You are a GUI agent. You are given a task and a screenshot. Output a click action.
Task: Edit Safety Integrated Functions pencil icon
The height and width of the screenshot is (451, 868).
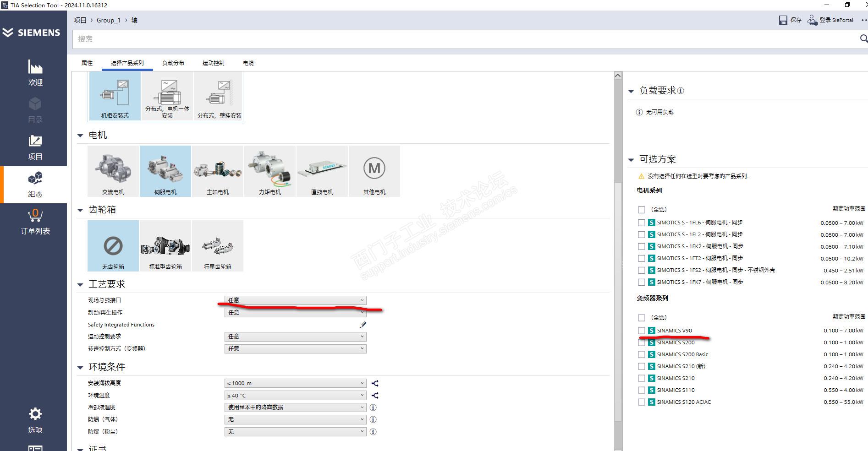tap(363, 325)
